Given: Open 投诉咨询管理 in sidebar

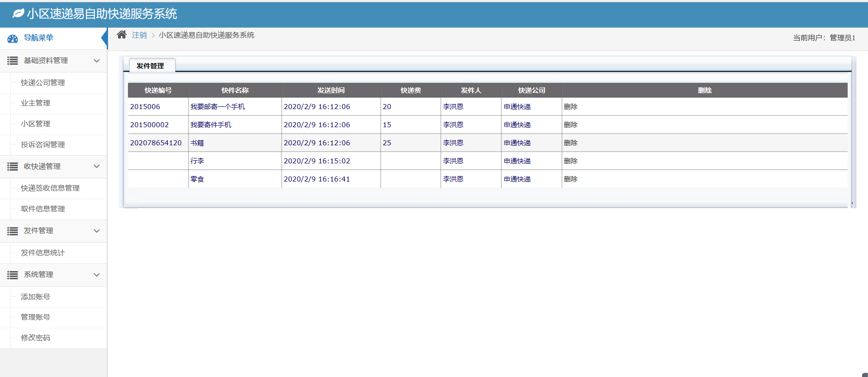Looking at the screenshot, I should pos(43,145).
